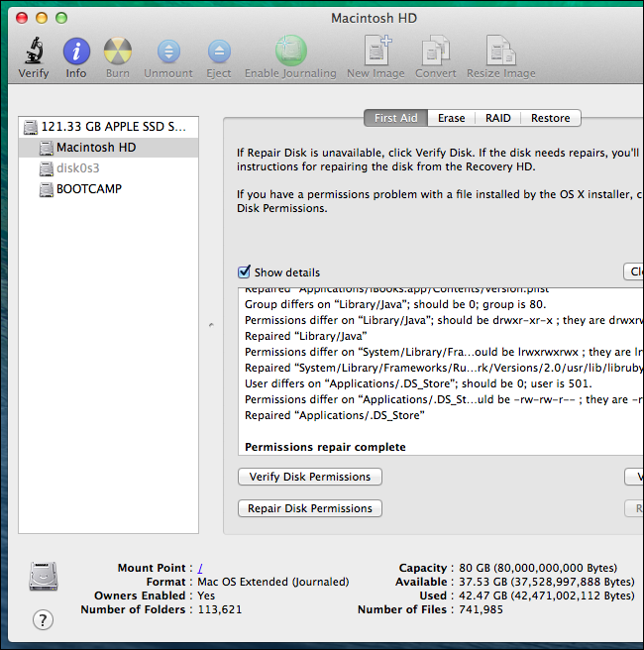
Task: Click the yellow minimize window button
Action: [x=42, y=18]
